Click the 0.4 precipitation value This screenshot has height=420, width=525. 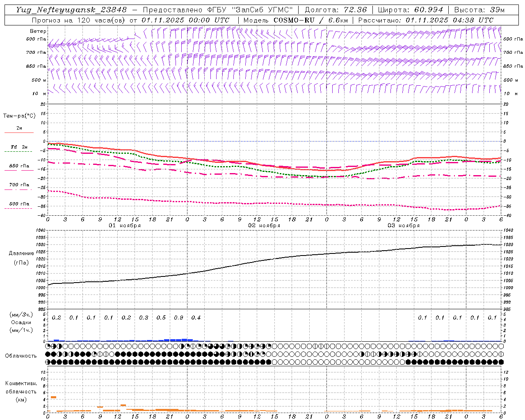click(x=196, y=317)
